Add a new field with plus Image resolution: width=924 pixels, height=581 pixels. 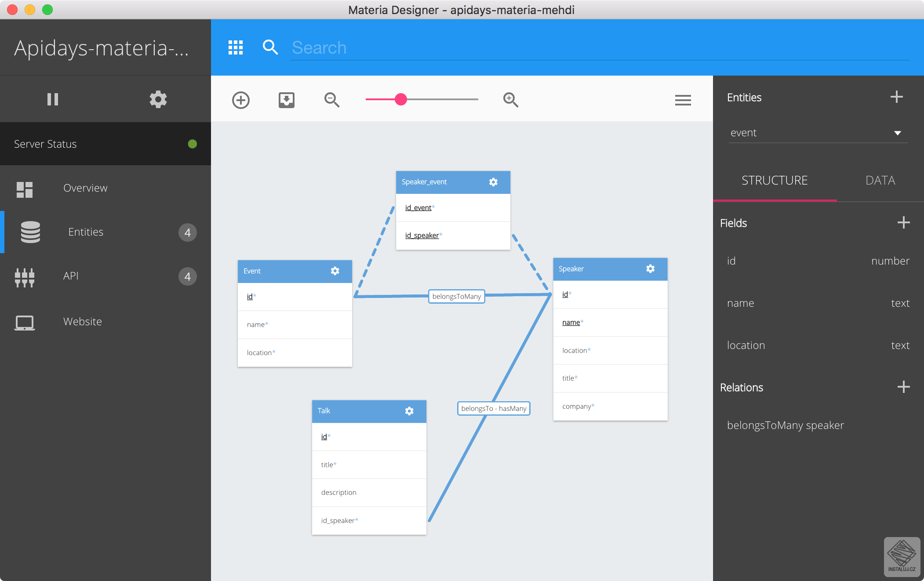point(903,223)
